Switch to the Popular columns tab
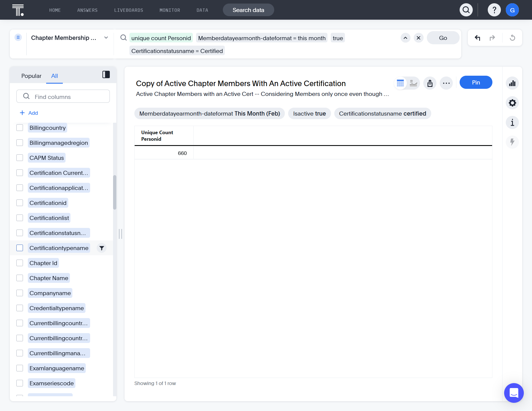Viewport: 532px width, 411px height. 31,76
